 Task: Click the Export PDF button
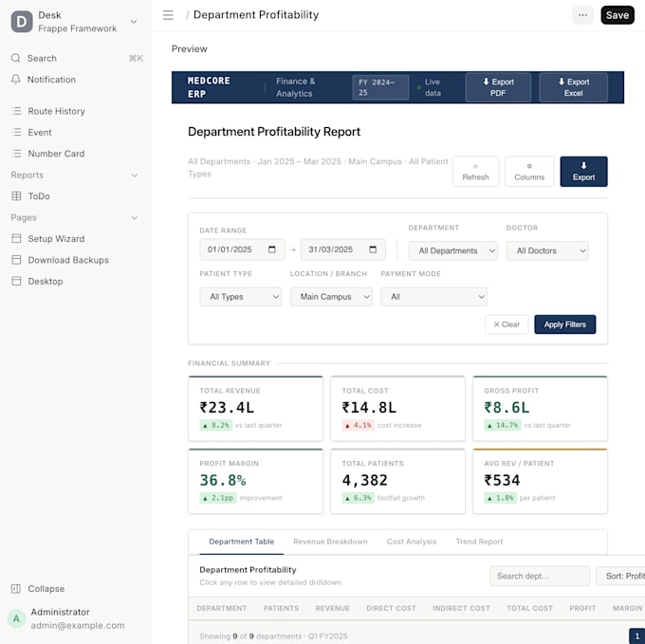[x=498, y=87]
